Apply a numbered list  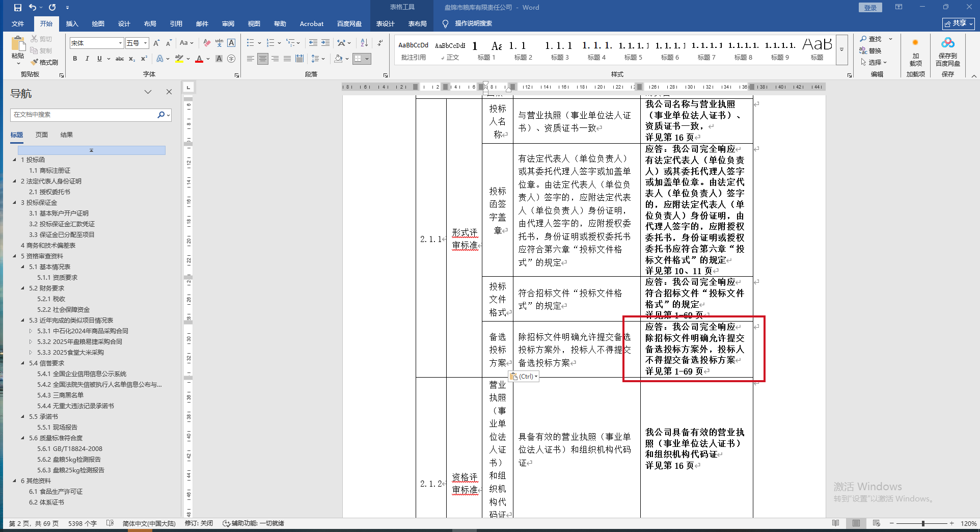coord(270,43)
